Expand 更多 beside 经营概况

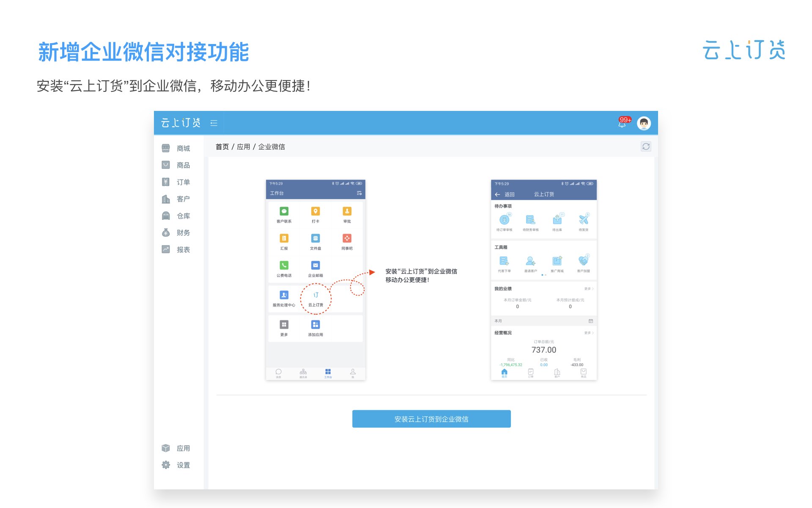(589, 333)
